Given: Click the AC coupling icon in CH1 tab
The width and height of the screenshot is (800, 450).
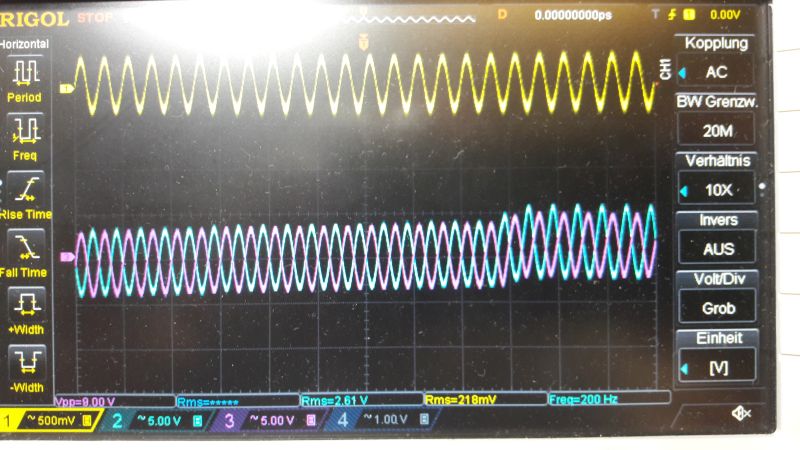Looking at the screenshot, I should (x=31, y=420).
